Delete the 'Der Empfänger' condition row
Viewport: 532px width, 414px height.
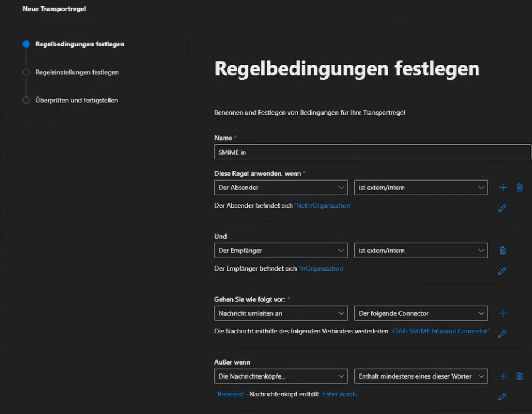(x=503, y=251)
